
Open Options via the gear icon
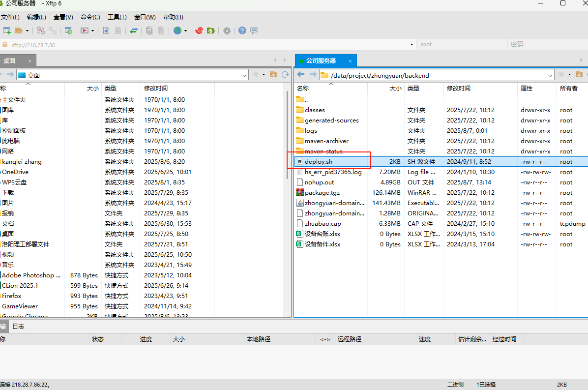coord(227,31)
